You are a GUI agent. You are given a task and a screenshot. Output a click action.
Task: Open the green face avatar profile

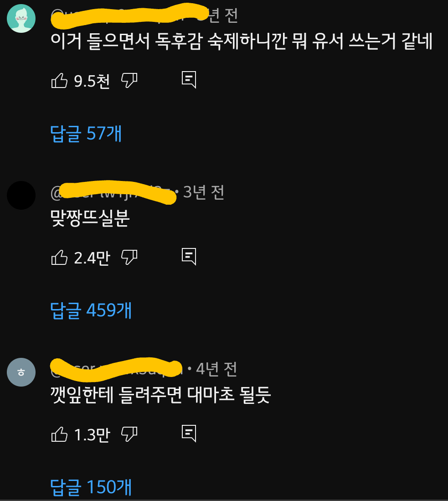21,19
